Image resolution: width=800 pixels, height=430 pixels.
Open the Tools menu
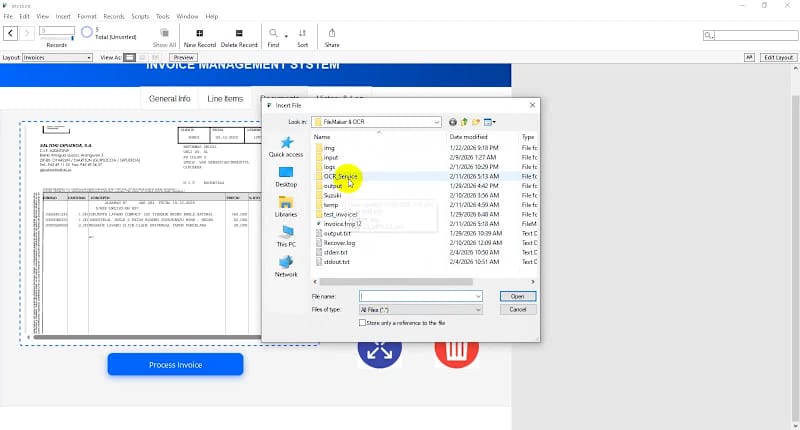tap(163, 16)
